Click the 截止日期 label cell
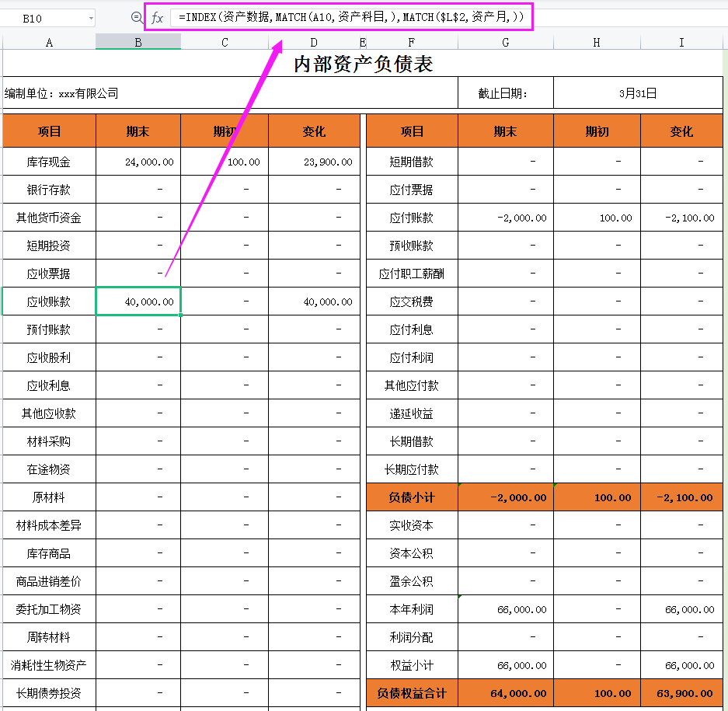This screenshot has width=728, height=711. point(504,92)
